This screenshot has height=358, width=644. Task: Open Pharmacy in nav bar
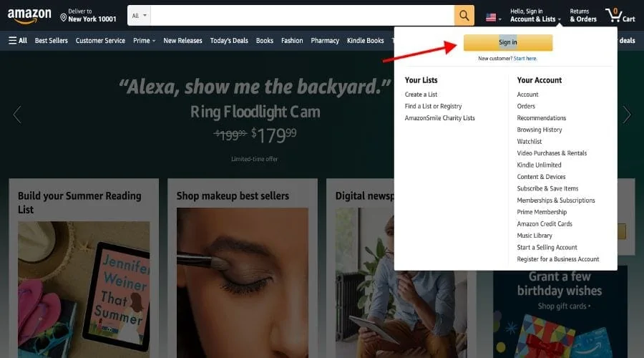(325, 41)
